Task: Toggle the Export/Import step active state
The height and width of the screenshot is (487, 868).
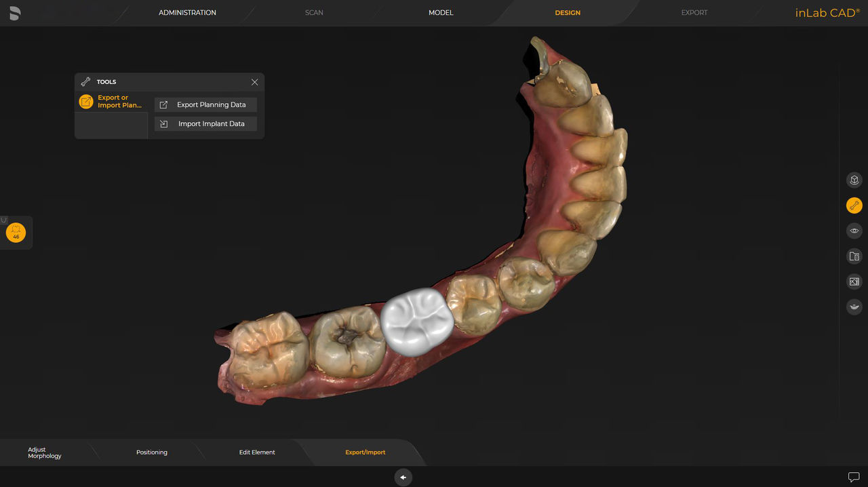Action: click(x=365, y=452)
